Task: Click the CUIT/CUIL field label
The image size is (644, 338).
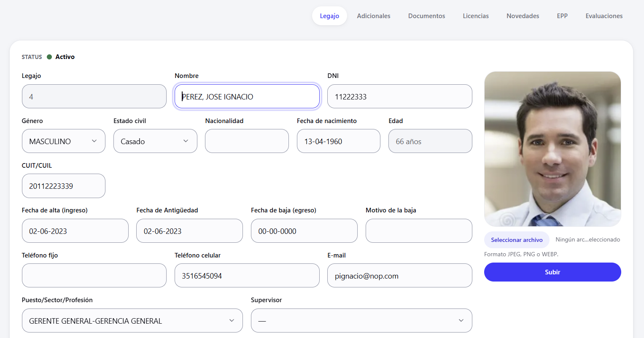Action: [37, 166]
